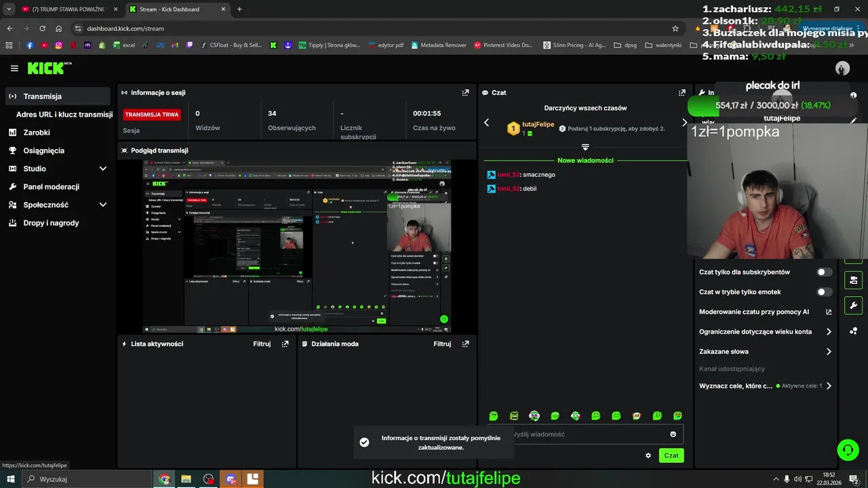This screenshot has height=488, width=868.
Task: Open the CSFloat bookmark
Action: point(231,45)
